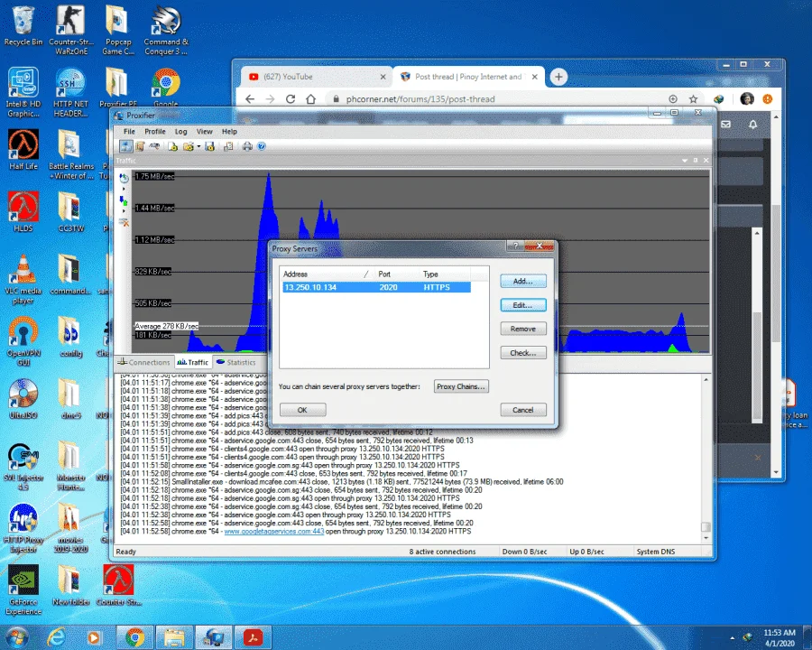Open the Log menu
Image resolution: width=812 pixels, height=650 pixels.
pyautogui.click(x=180, y=132)
